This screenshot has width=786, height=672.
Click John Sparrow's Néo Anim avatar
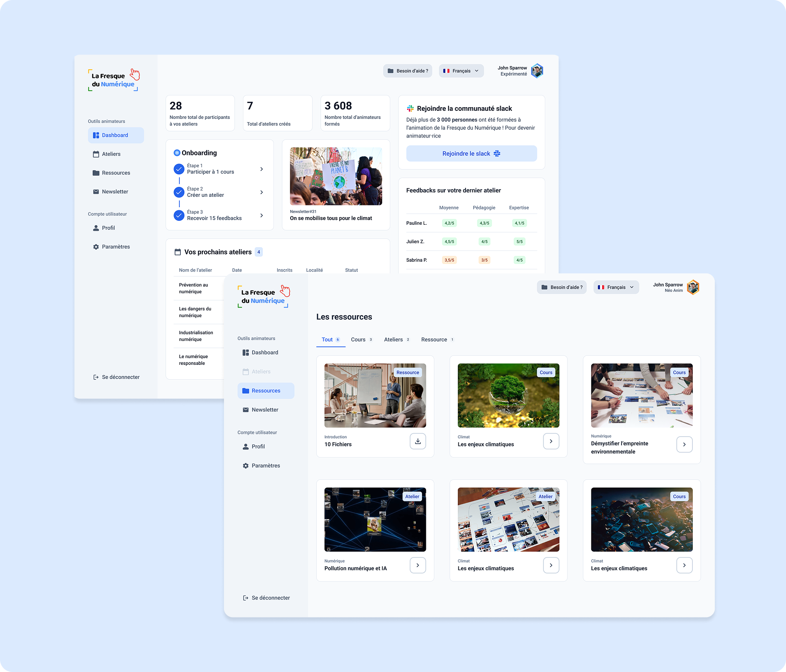[x=693, y=287]
